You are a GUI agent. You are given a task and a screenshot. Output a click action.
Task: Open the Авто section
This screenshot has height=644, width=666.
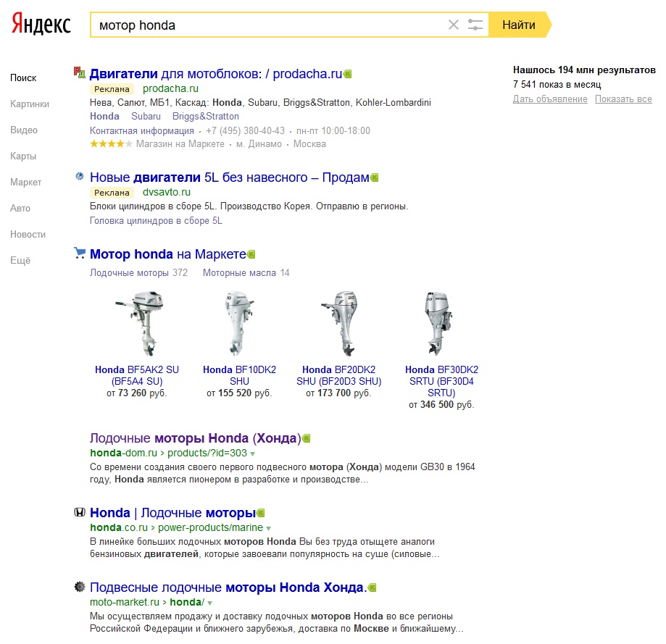(20, 208)
